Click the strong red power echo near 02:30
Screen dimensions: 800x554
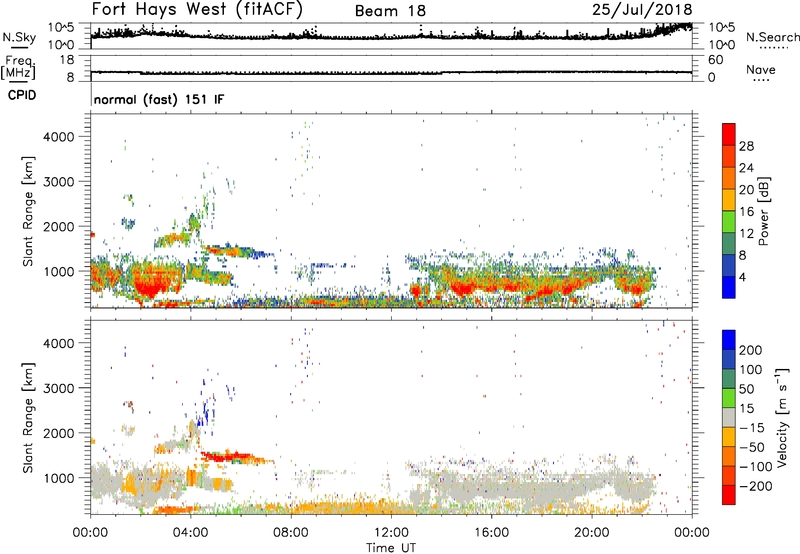click(151, 289)
